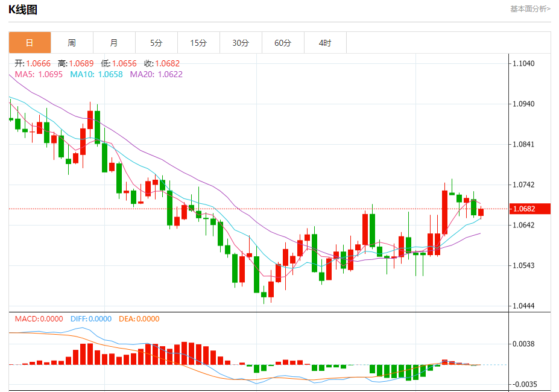The height and width of the screenshot is (392, 559).
Task: Click the MA20 1.0622 indicator label
Action: coord(156,74)
